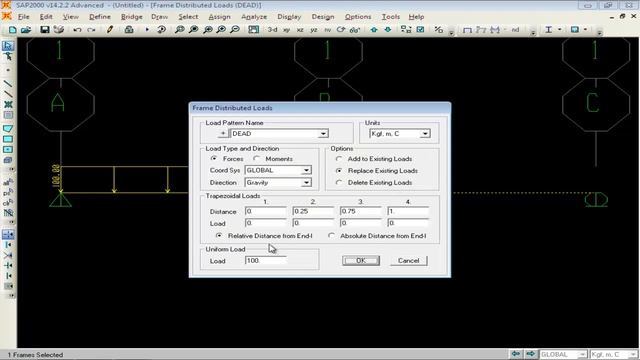The image size is (640, 360).
Task: Click the left arrow button in status bar
Action: click(x=516, y=354)
